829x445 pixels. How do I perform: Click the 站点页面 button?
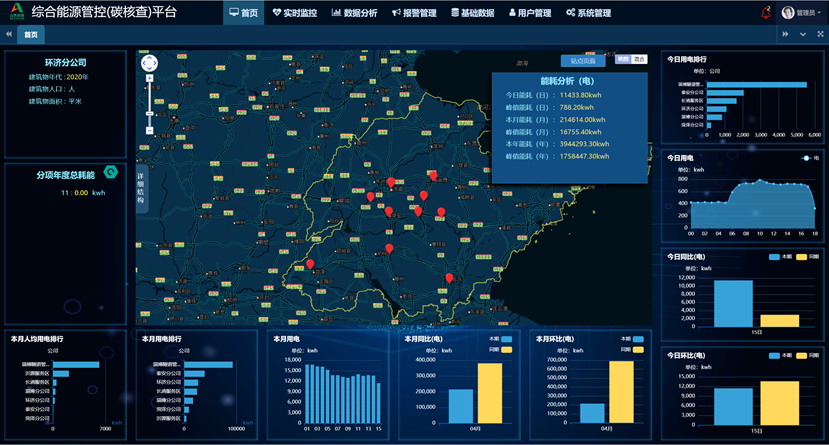(x=581, y=61)
